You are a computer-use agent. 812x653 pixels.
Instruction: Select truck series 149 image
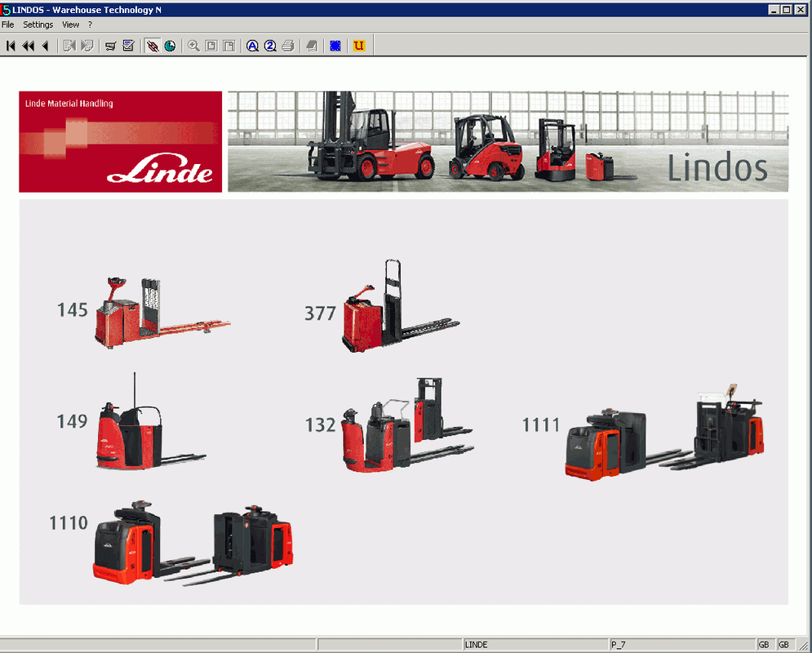151,421
